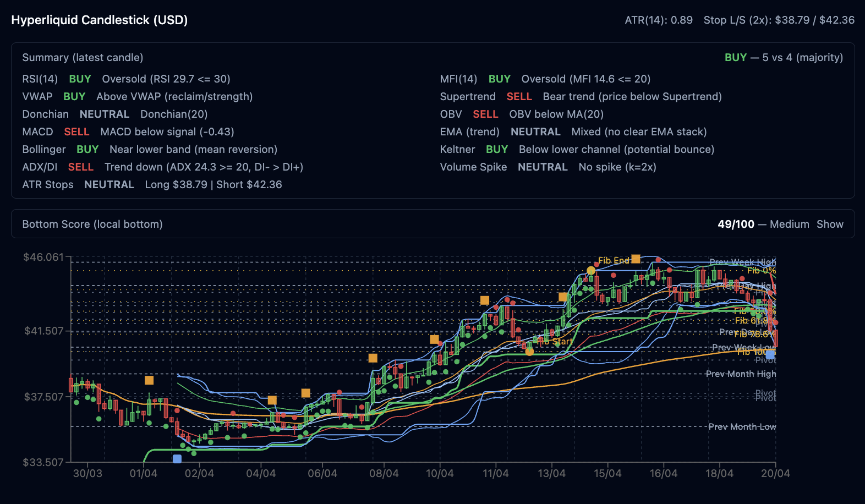Click the ATR(14) value in the header

coord(658,20)
